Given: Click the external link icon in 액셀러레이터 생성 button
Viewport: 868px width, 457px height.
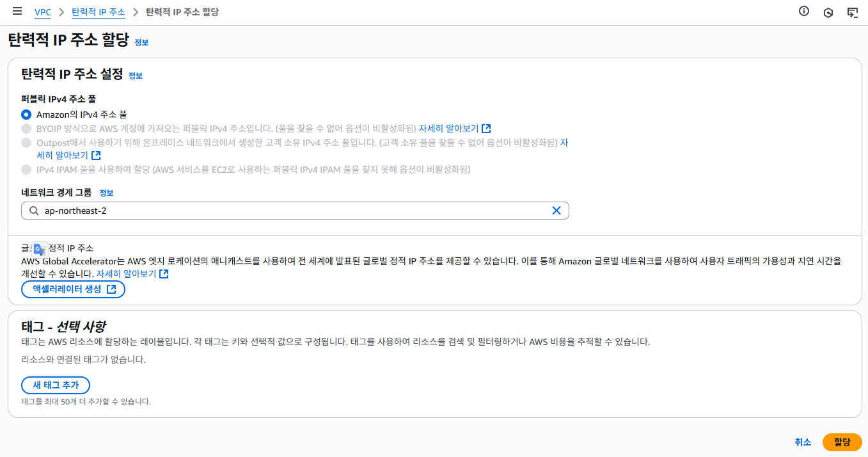Looking at the screenshot, I should click(111, 289).
